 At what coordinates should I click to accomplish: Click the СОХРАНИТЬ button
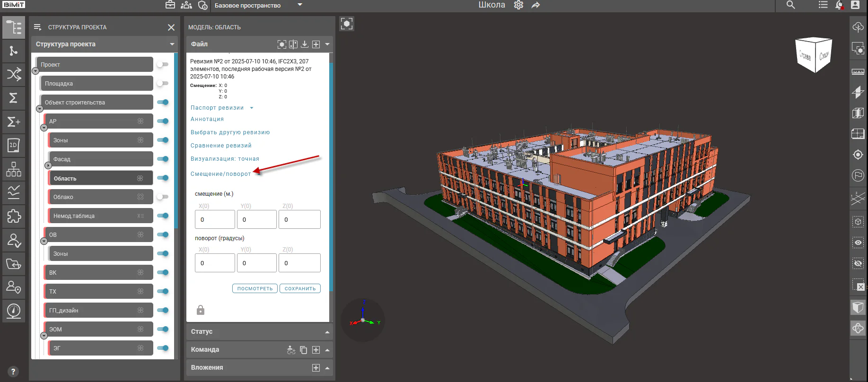coord(300,288)
